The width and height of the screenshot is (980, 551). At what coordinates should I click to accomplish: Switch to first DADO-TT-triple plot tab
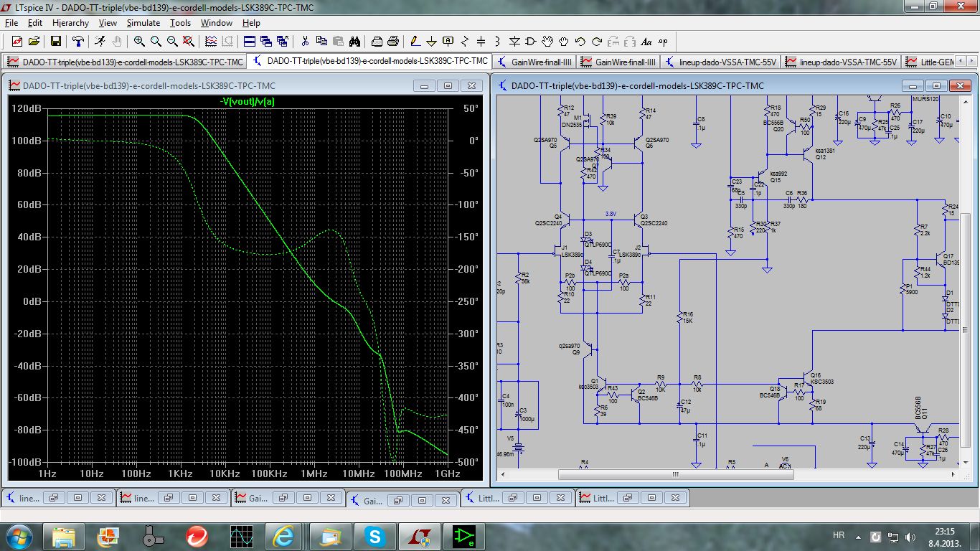click(x=126, y=62)
